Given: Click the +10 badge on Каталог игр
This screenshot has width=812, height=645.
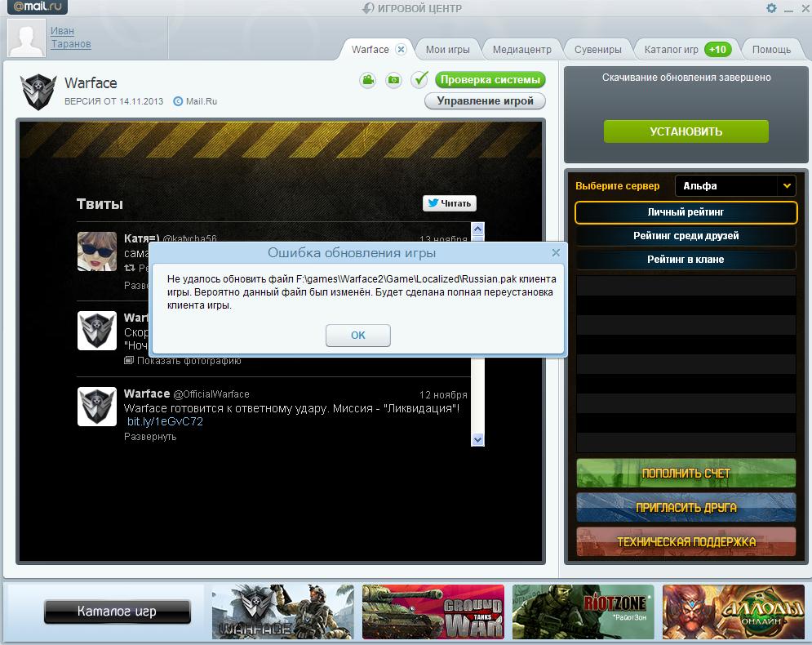Looking at the screenshot, I should point(718,49).
